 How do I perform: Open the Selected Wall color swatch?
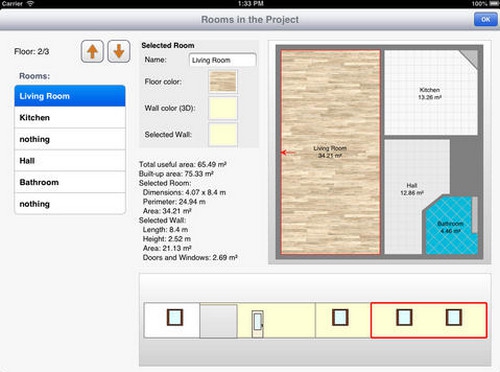223,134
